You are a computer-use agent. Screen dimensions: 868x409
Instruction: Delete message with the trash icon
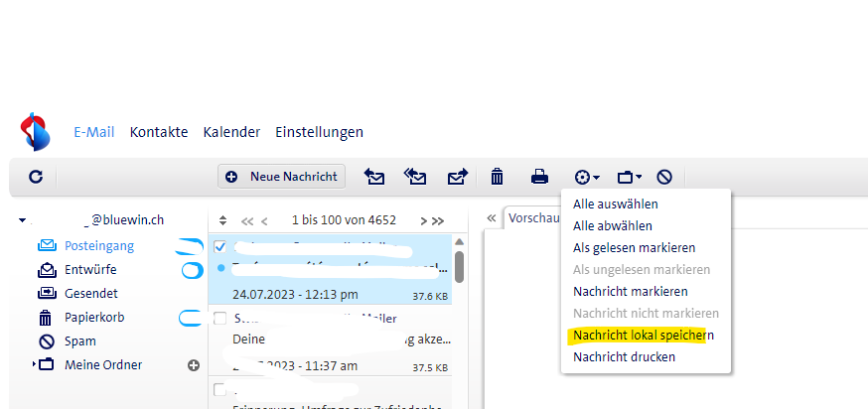pyautogui.click(x=498, y=177)
